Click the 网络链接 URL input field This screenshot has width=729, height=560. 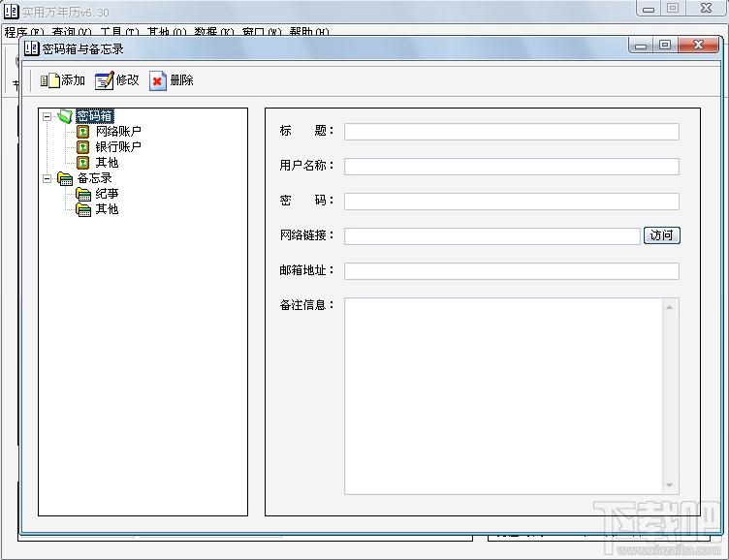click(x=491, y=235)
